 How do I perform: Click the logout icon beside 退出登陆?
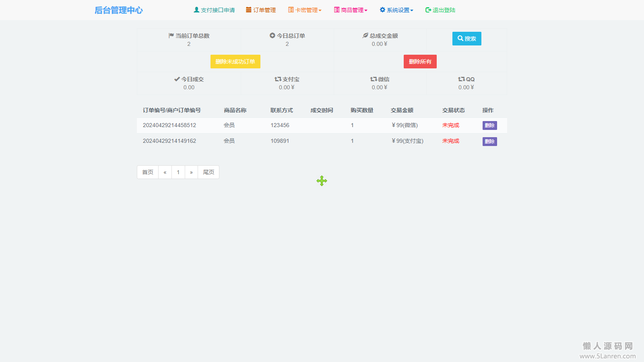(x=428, y=10)
